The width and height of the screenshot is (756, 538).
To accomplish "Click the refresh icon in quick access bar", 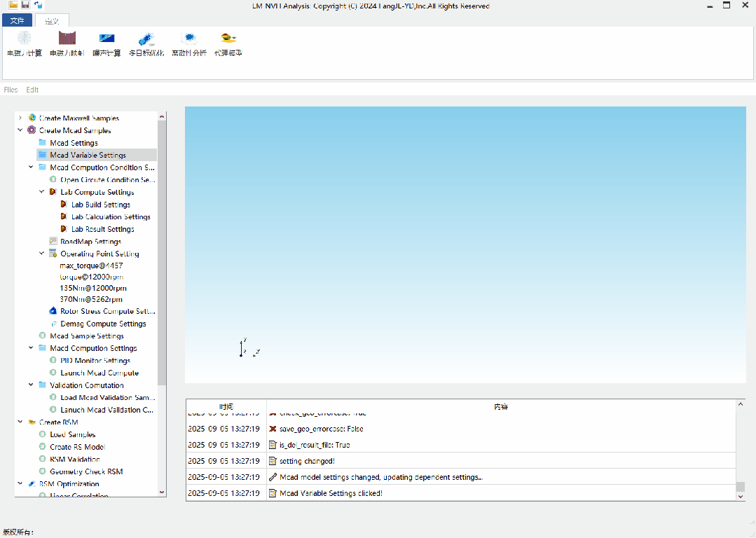I will pos(38,5).
